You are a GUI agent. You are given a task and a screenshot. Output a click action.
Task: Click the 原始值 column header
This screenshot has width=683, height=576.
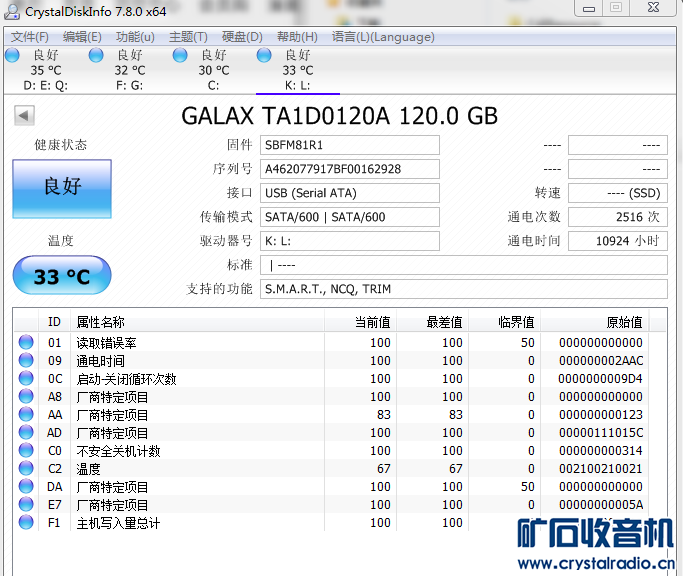624,322
